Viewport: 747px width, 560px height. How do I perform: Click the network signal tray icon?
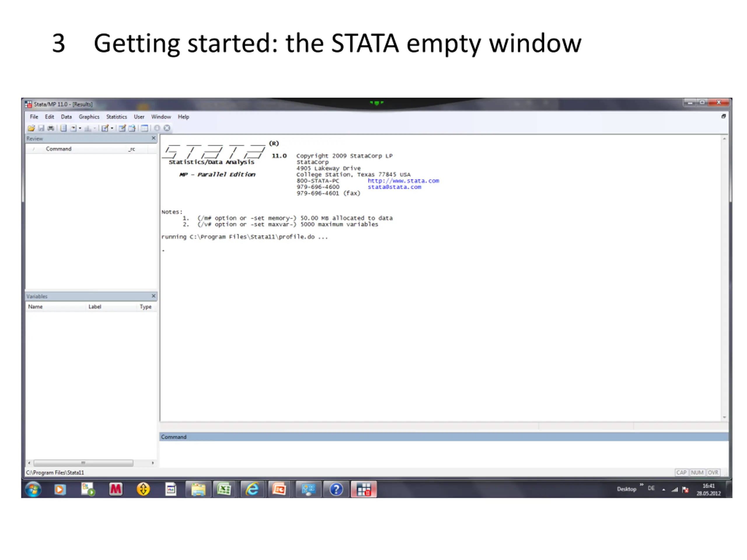(x=674, y=490)
